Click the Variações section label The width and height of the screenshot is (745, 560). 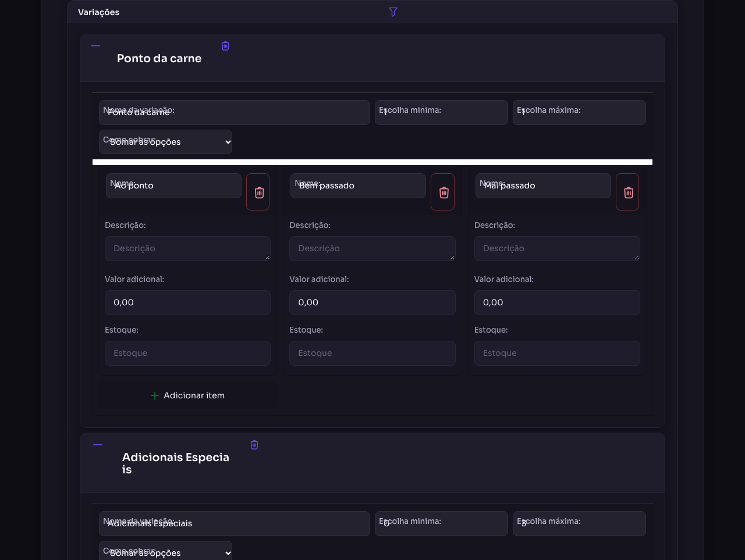[99, 12]
